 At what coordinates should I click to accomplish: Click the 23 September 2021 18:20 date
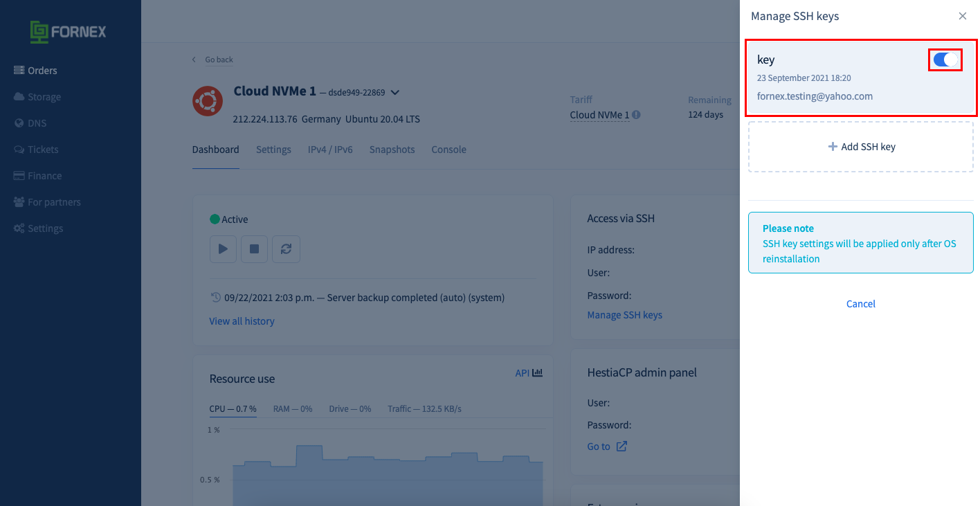(x=804, y=78)
